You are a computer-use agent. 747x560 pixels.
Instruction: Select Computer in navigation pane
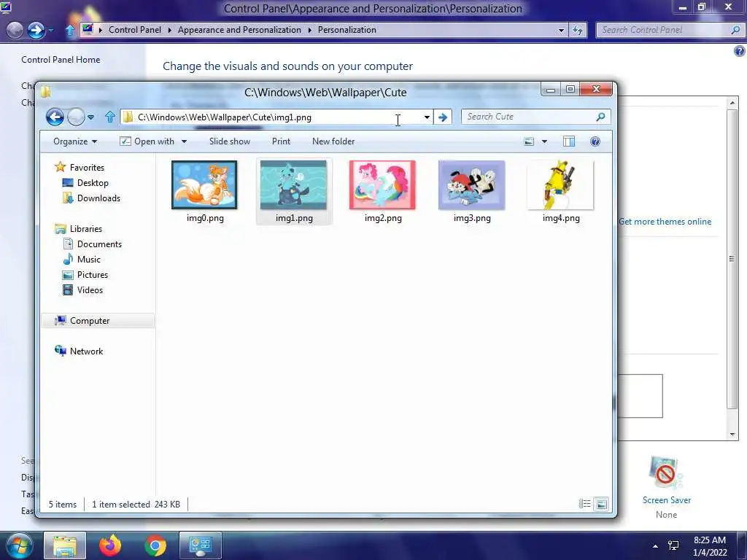[x=98, y=321]
